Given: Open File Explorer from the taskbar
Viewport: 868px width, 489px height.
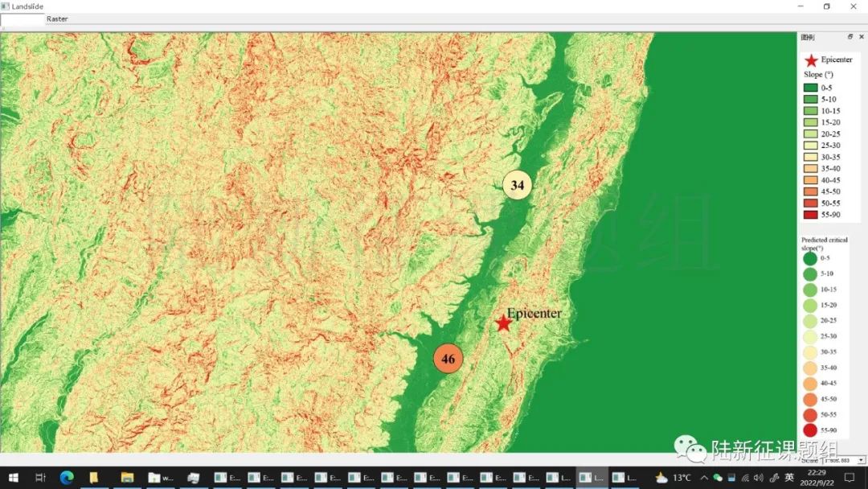Looking at the screenshot, I should pos(127,478).
